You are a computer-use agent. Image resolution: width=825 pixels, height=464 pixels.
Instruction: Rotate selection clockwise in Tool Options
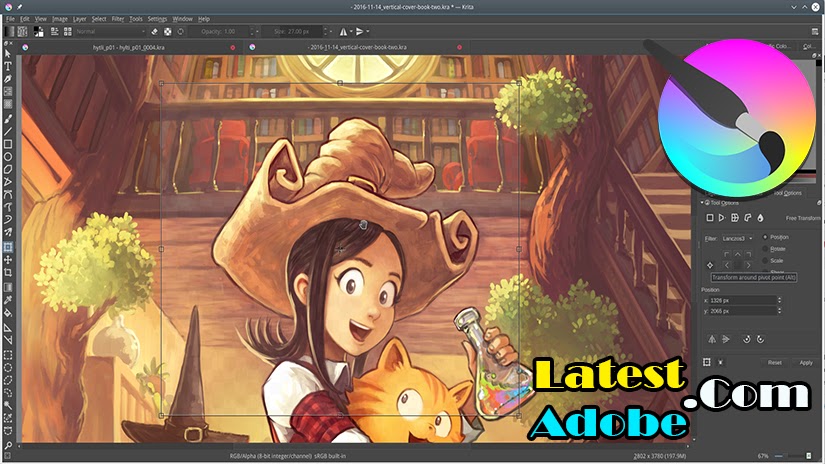(x=760, y=339)
